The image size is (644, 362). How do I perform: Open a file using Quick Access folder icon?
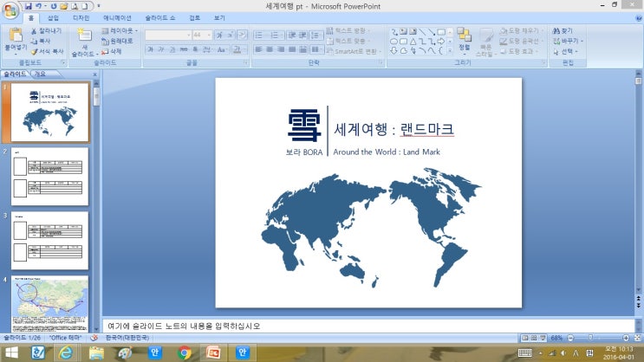63,6
